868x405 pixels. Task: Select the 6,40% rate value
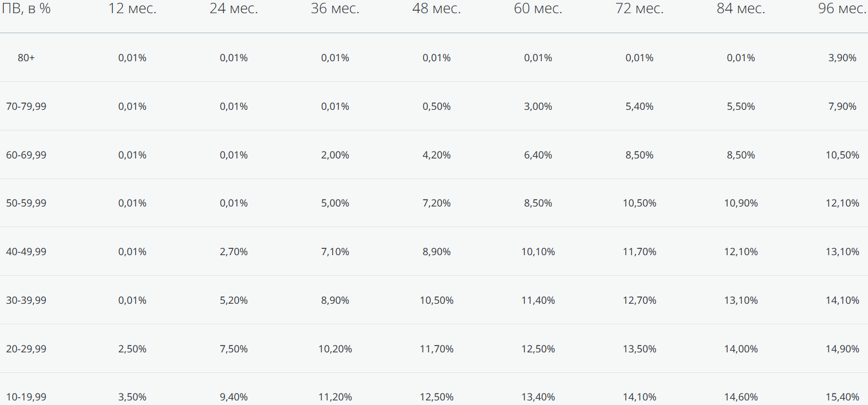coord(538,155)
